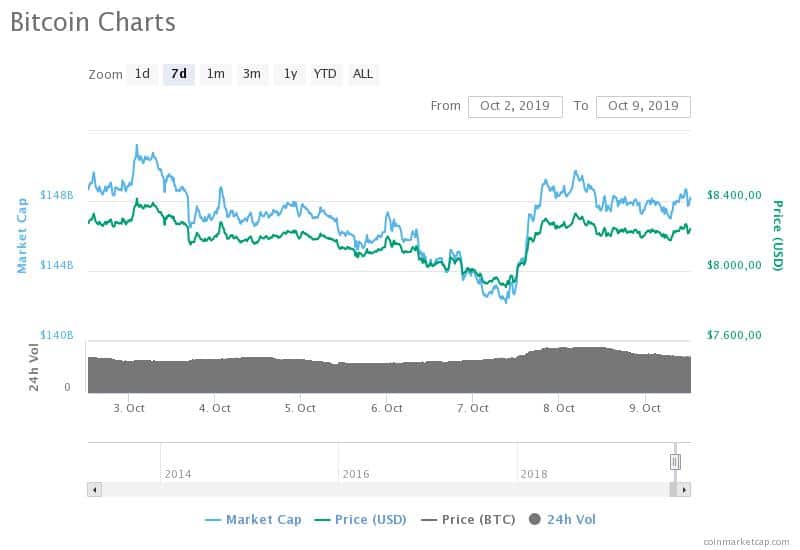Viewport: 800px width, 550px height.
Task: Select the 7d zoom range
Action: pyautogui.click(x=179, y=74)
